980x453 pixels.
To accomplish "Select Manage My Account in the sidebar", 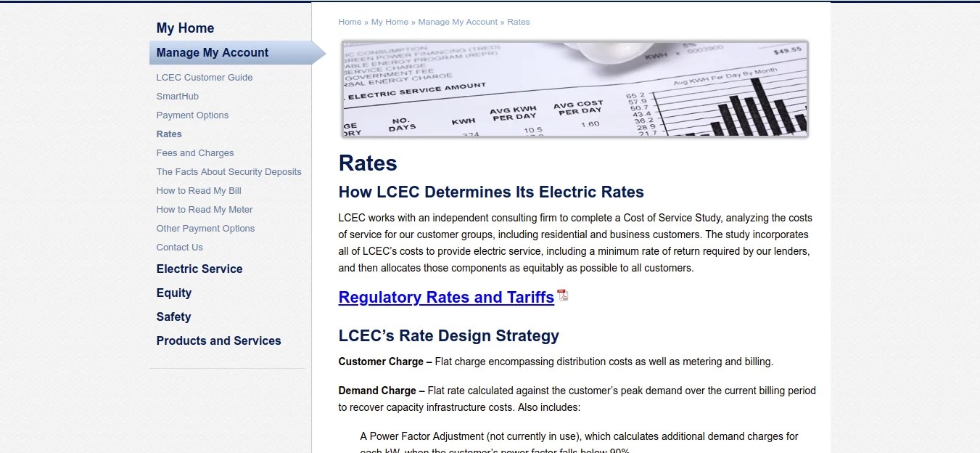I will (x=212, y=52).
